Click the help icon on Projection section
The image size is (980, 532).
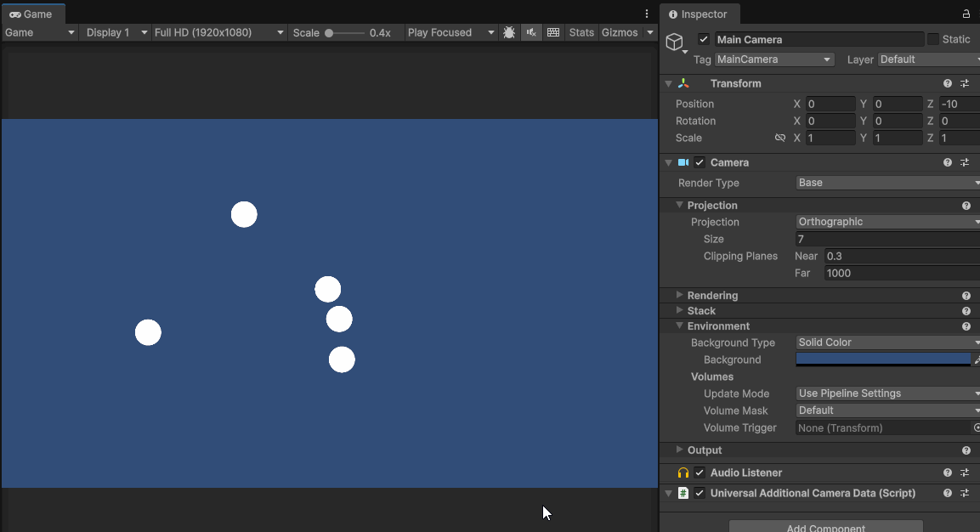(966, 206)
